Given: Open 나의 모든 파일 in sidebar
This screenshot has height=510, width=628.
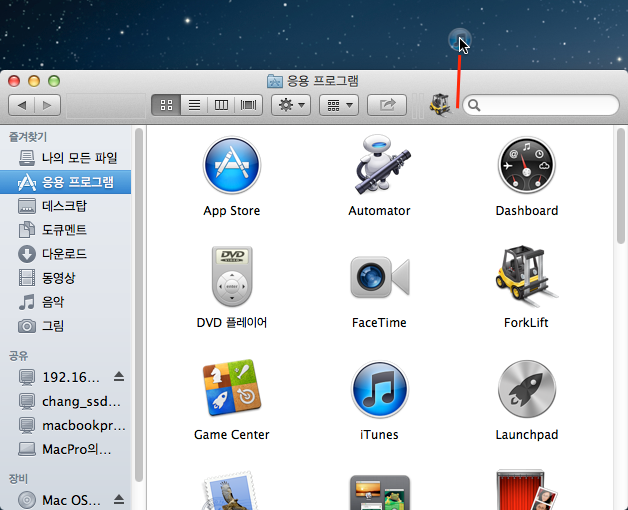Looking at the screenshot, I should [x=66, y=158].
